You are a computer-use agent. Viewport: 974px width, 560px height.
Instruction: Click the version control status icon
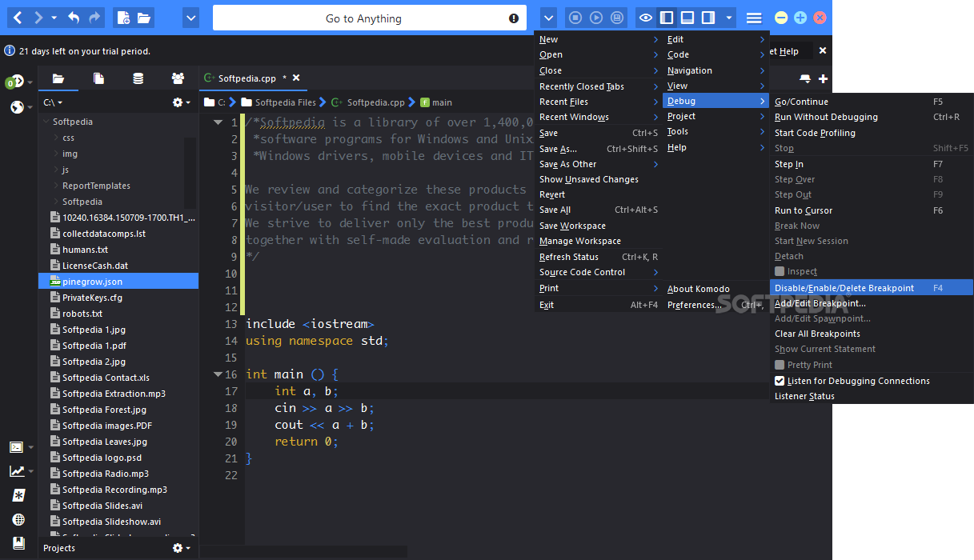(14, 82)
